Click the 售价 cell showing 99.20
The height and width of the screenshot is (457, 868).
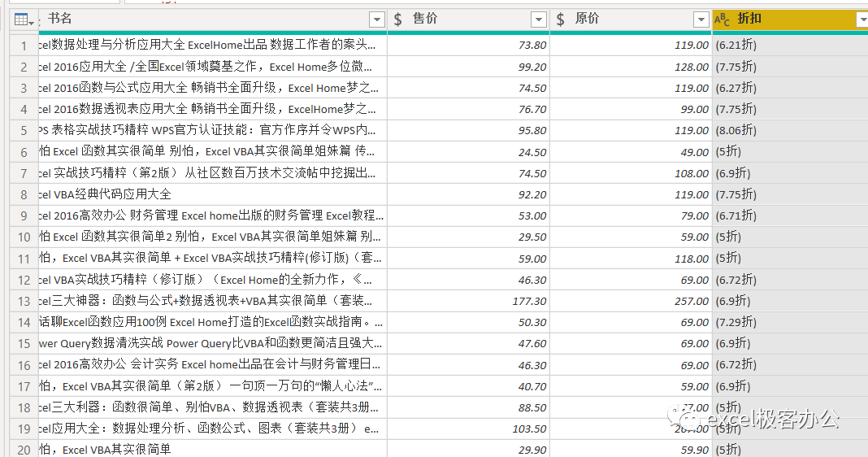point(468,67)
